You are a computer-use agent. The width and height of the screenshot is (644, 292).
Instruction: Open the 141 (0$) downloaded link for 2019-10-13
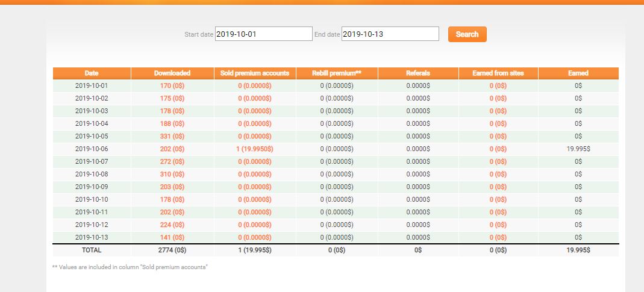pyautogui.click(x=172, y=237)
